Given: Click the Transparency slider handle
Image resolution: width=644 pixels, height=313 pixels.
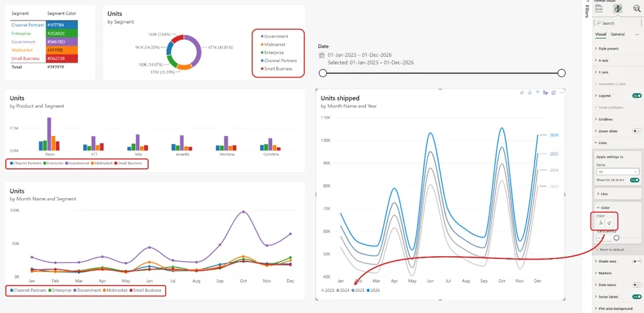Looking at the screenshot, I should [616, 238].
